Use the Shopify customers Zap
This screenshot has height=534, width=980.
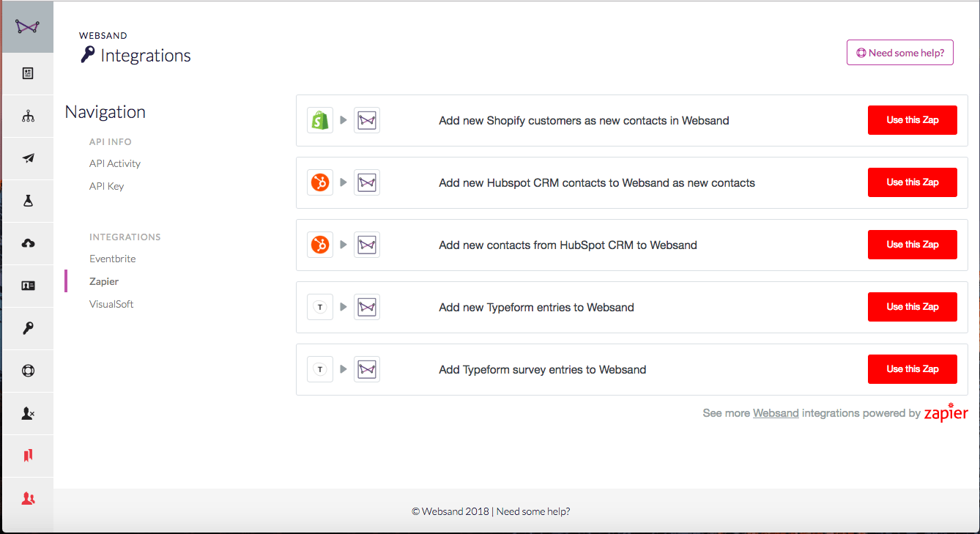[x=913, y=120]
